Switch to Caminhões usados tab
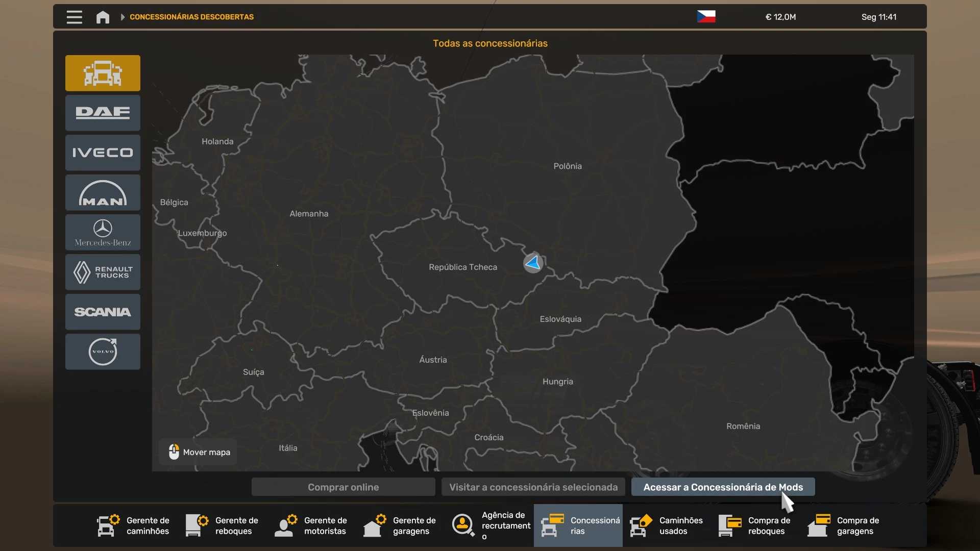This screenshot has height=551, width=980. pyautogui.click(x=667, y=525)
